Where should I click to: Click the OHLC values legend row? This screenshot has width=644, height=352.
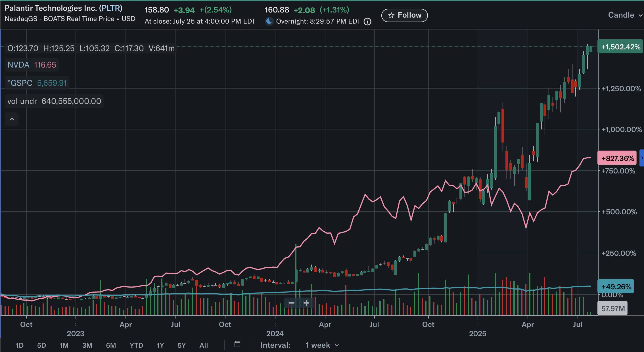point(91,48)
